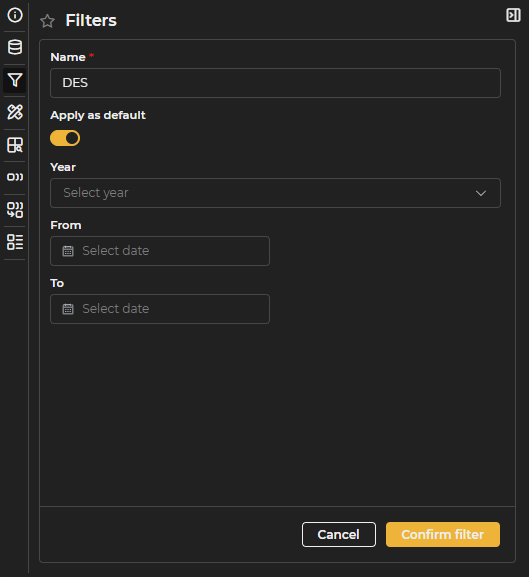Open the Select year dropdown
Screen dimensions: 529x577
click(x=275, y=193)
